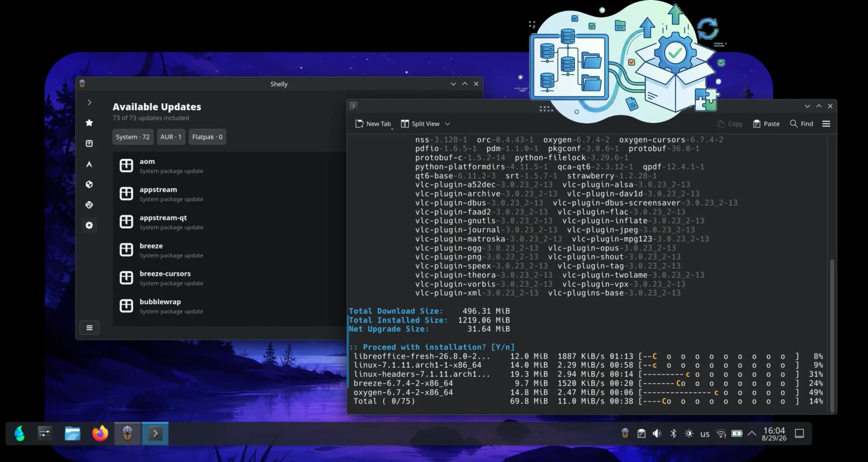Open the package box page in Shelly sidebar
Screen dimensions: 868x462
click(x=89, y=143)
